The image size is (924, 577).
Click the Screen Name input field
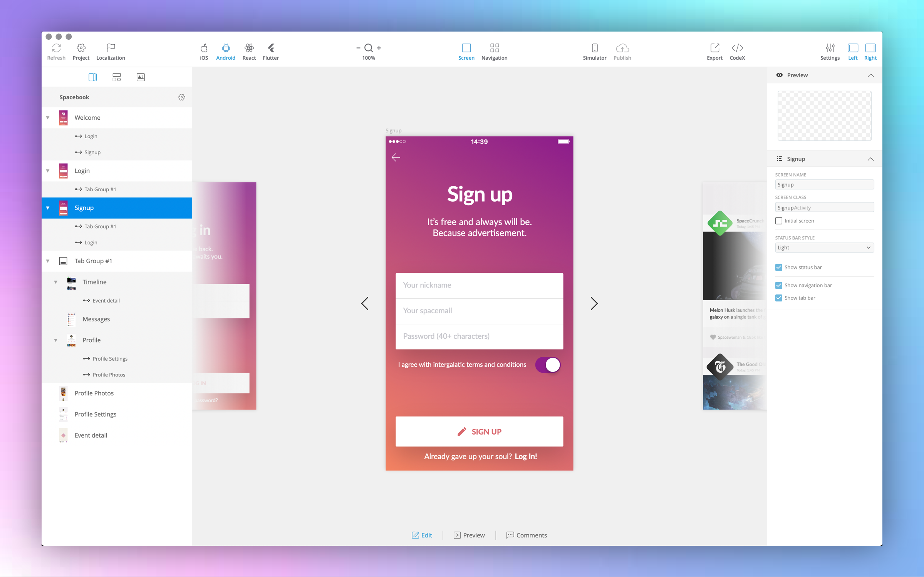(x=824, y=185)
